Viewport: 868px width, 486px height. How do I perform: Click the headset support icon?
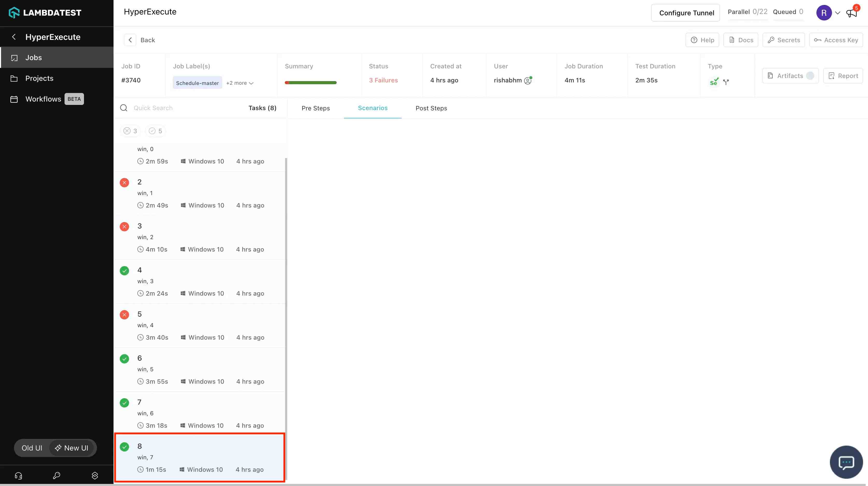coord(19,476)
